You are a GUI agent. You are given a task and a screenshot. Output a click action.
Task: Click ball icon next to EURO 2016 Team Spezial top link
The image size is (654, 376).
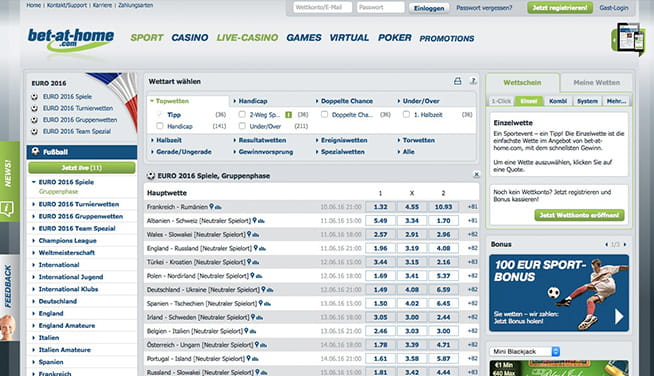coord(35,131)
